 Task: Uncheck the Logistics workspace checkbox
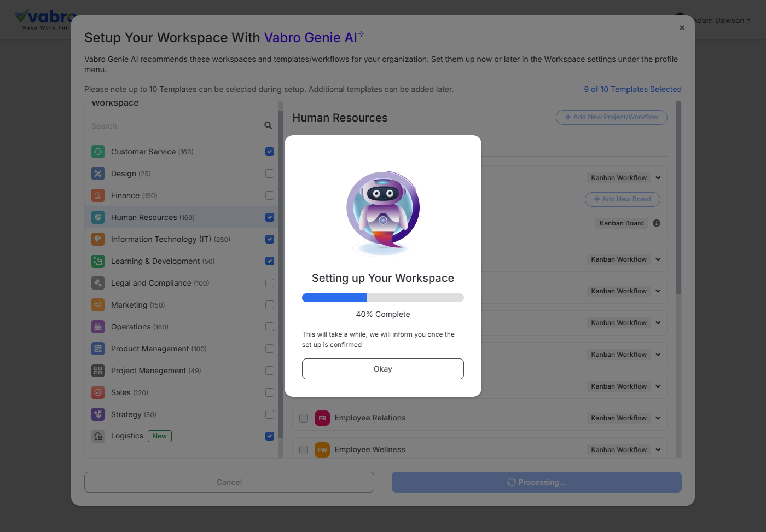270,436
